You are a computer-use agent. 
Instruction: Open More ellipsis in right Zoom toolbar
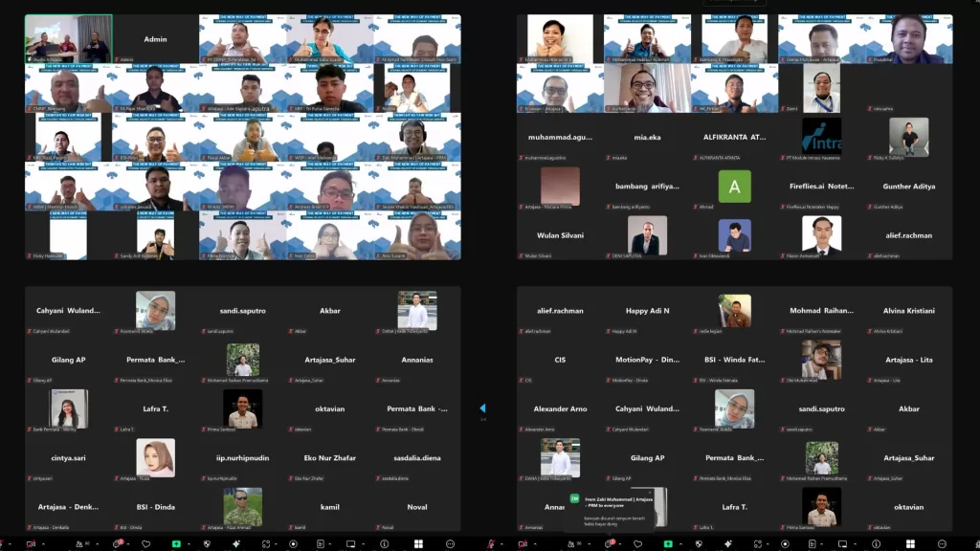942,544
